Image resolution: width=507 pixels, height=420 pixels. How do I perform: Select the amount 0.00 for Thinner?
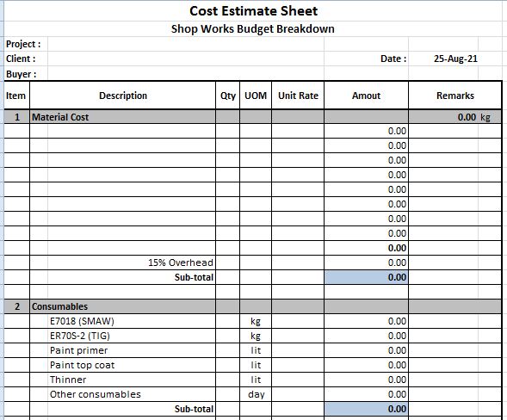367,380
